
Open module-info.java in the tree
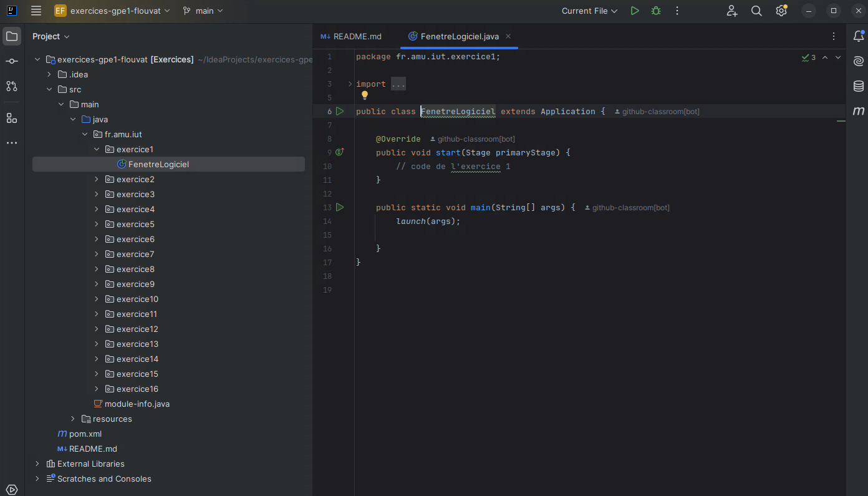pos(137,404)
